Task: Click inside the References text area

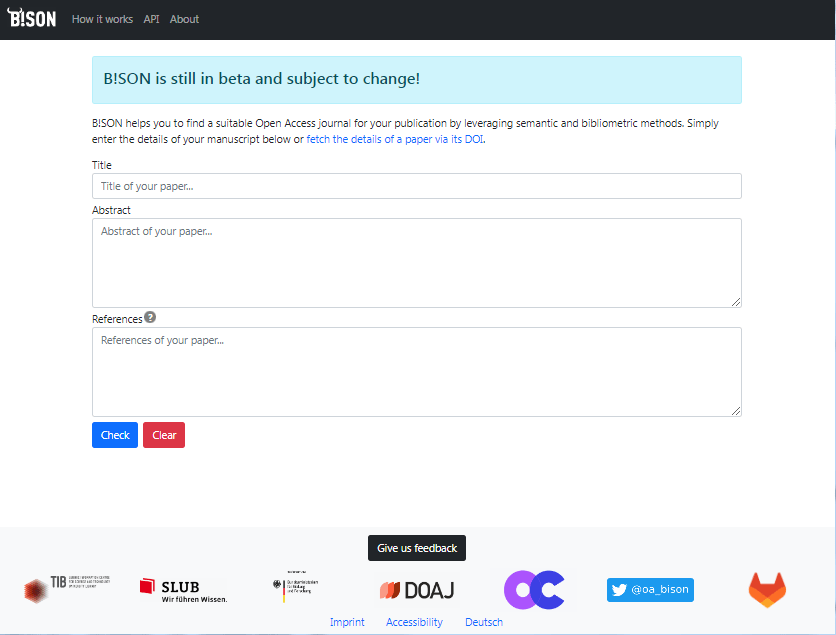Action: point(416,371)
